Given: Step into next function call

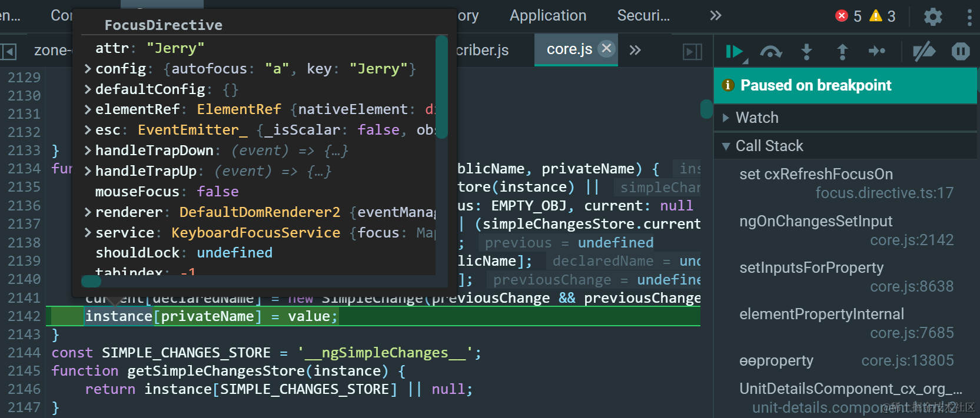Looking at the screenshot, I should click(x=807, y=52).
